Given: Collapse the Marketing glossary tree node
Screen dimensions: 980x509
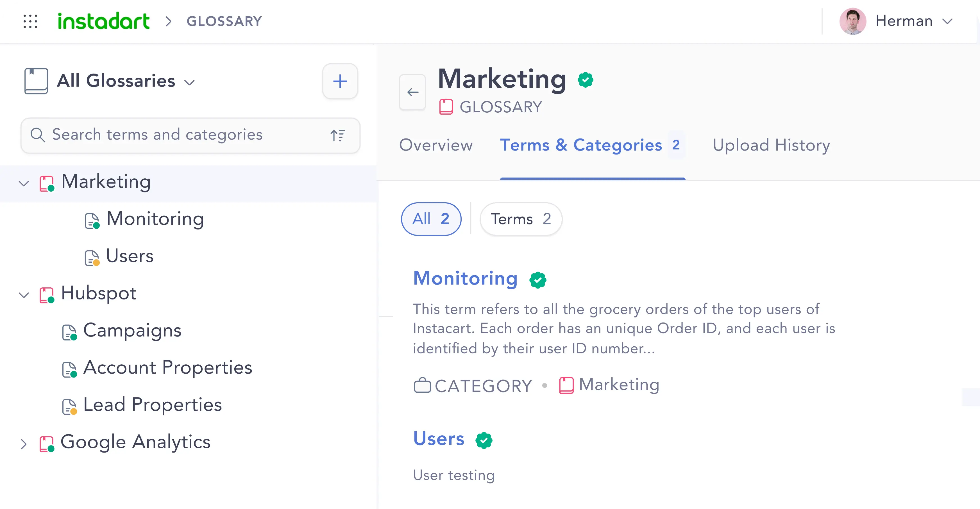Looking at the screenshot, I should (x=24, y=183).
